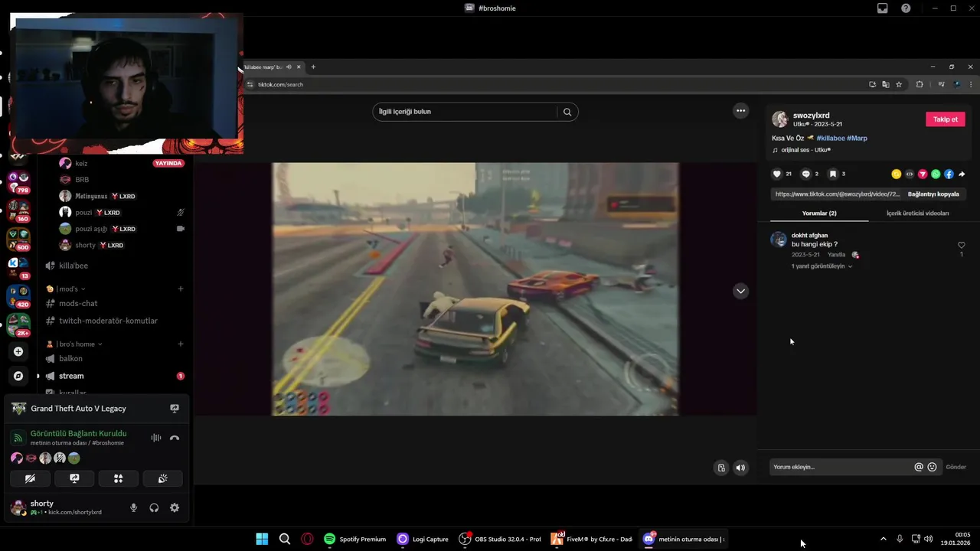Open the #Marp hashtag
980x551 pixels.
[x=857, y=139]
